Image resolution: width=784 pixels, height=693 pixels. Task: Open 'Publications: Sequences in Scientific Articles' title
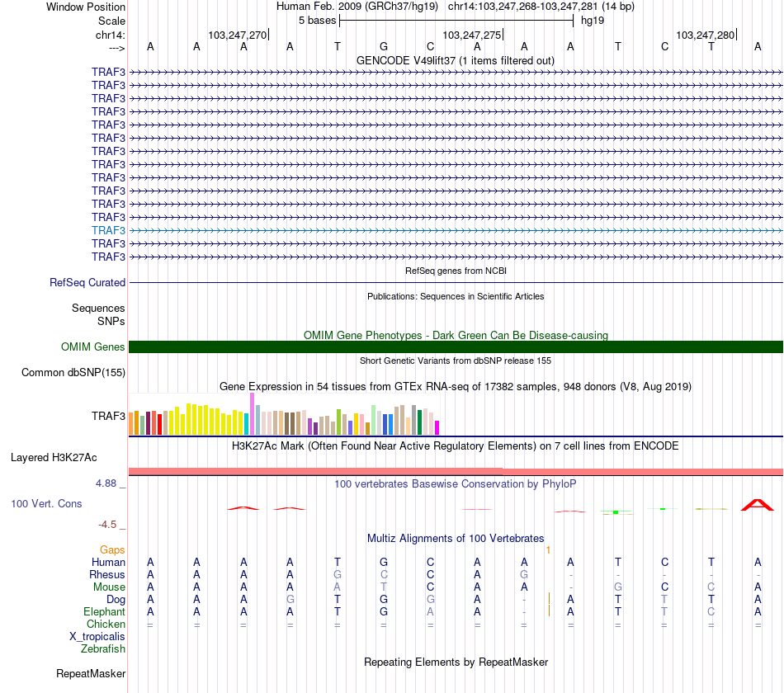[456, 296]
